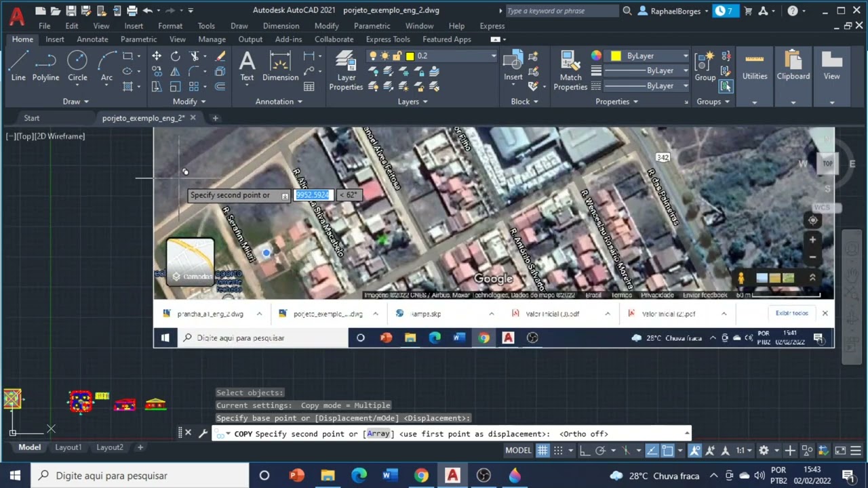The width and height of the screenshot is (868, 488).
Task: Toggle polar tracking in status bar
Action: click(x=601, y=450)
